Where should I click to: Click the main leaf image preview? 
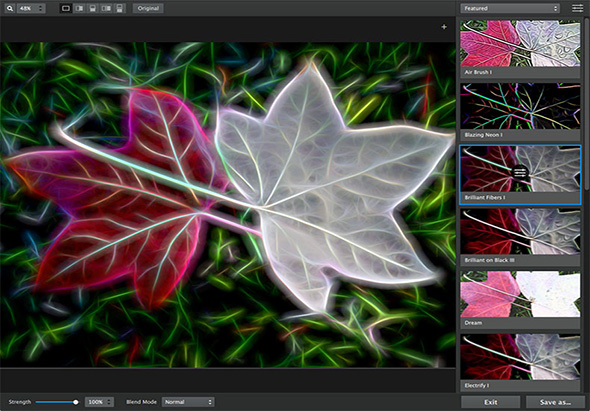[228, 205]
